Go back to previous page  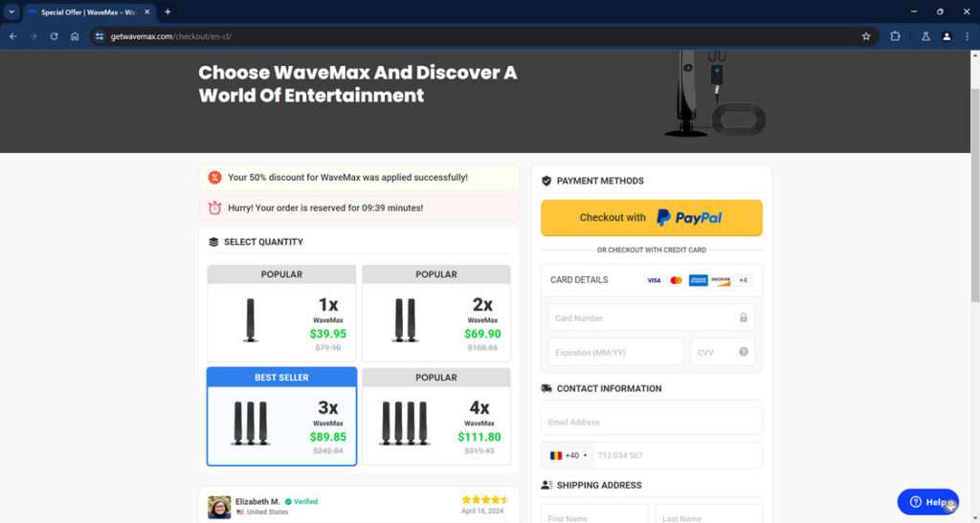point(13,36)
